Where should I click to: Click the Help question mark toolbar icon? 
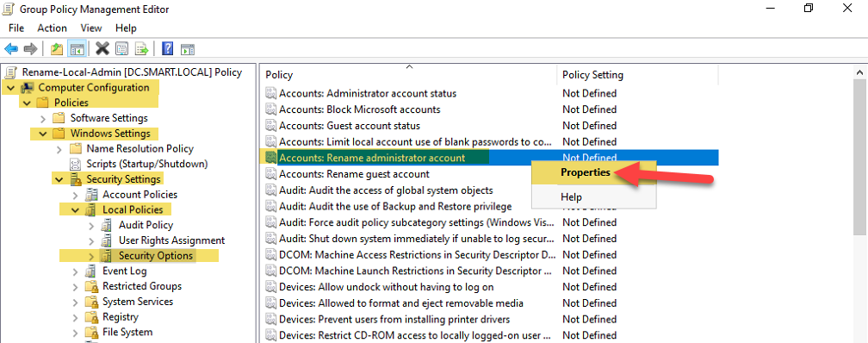tap(168, 49)
